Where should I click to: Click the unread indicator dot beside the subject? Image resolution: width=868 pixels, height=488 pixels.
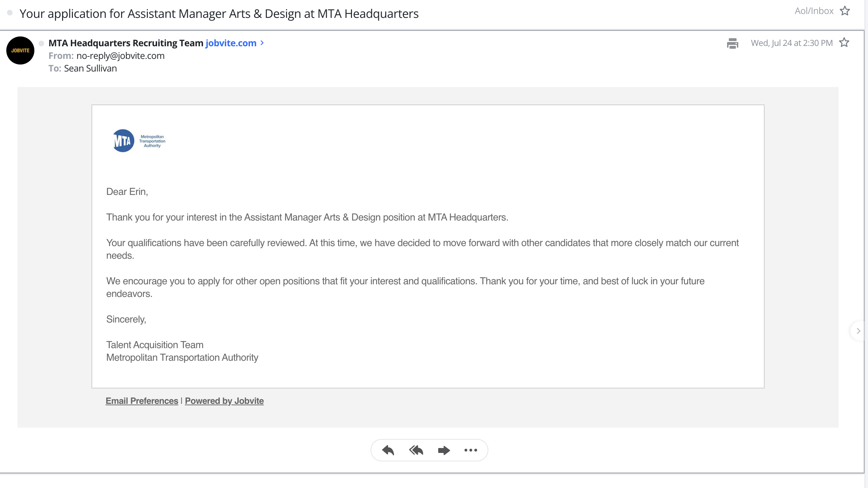pos(10,13)
